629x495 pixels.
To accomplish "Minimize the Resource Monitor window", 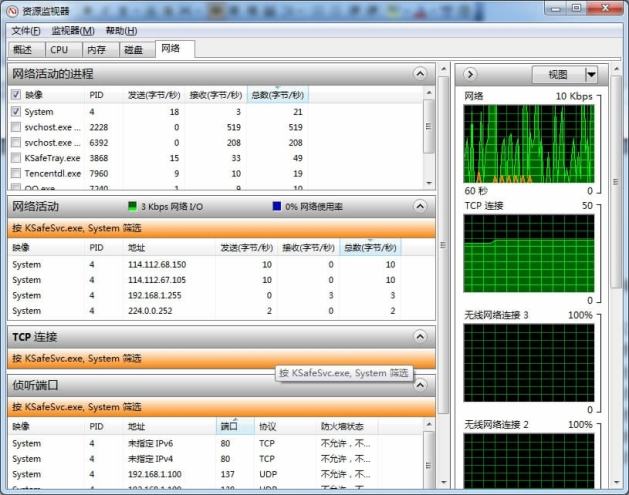I will tap(556, 8).
